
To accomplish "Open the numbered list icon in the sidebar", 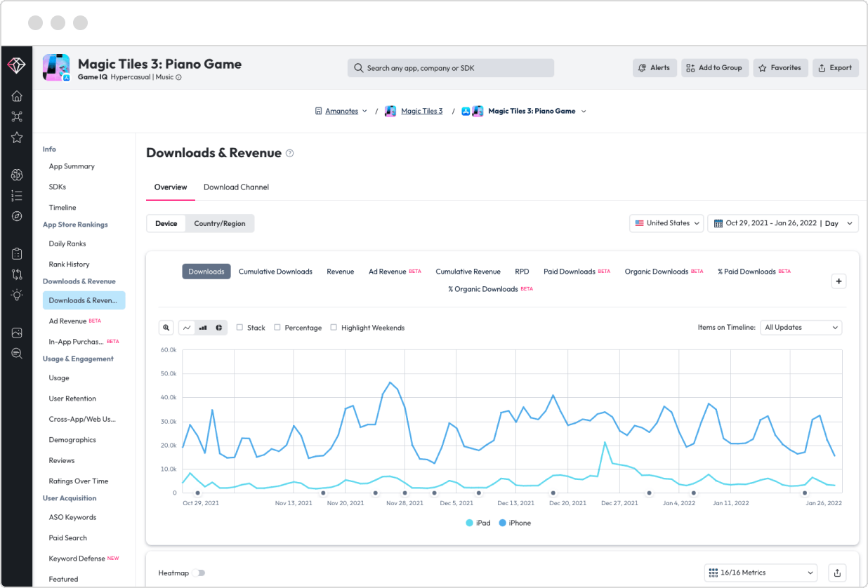I will (17, 196).
